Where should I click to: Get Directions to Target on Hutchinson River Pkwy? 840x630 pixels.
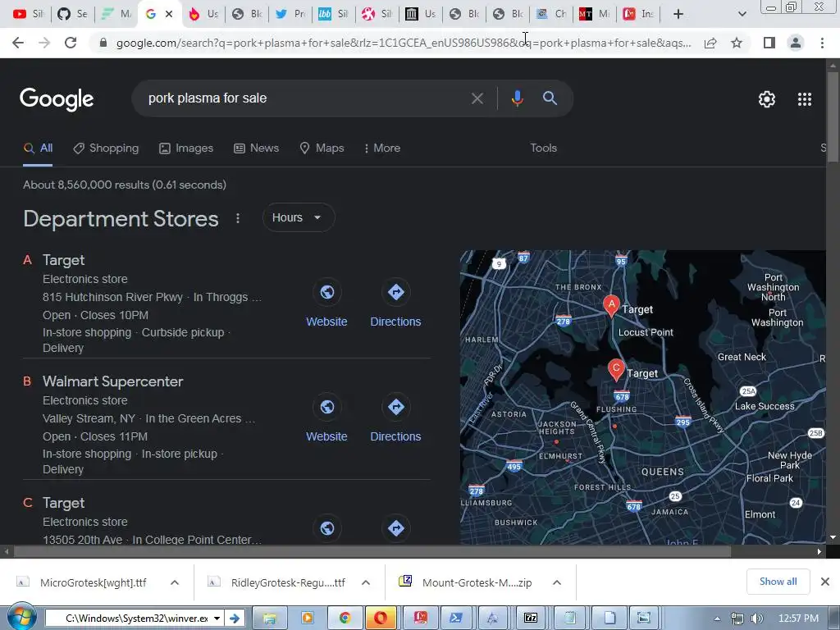coord(395,304)
